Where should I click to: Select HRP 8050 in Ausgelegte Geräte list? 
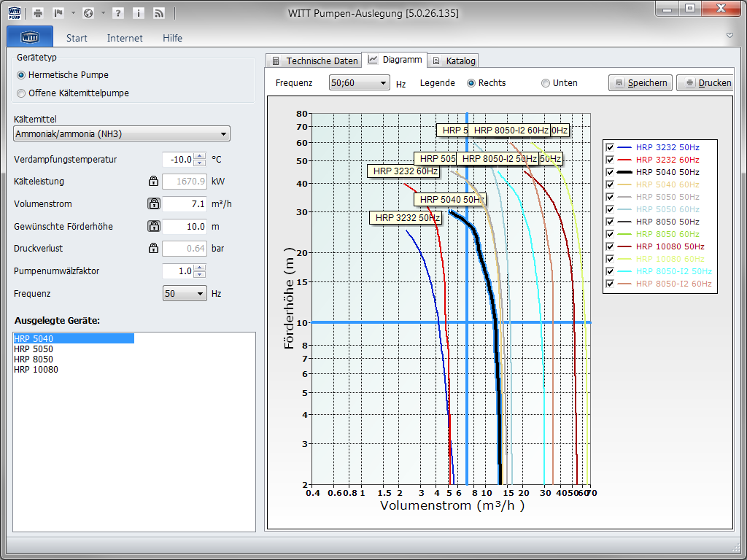tap(34, 359)
